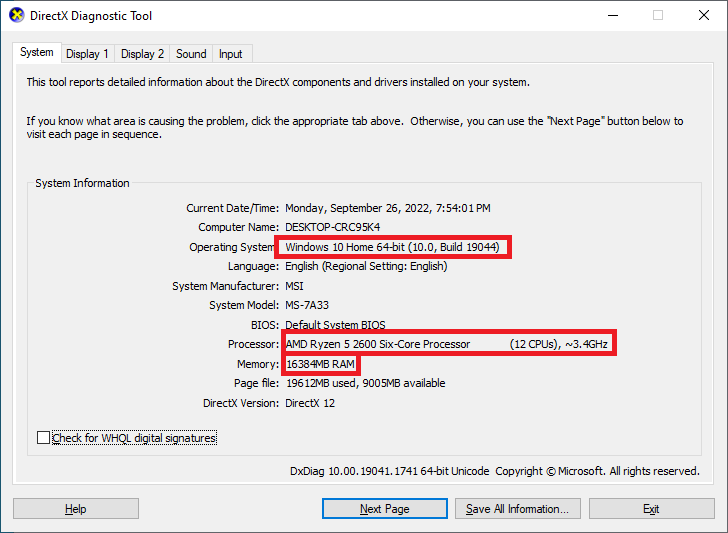Image resolution: width=728 pixels, height=533 pixels.
Task: Minimize the DirectX Diagnostic Tool window
Action: click(x=611, y=16)
